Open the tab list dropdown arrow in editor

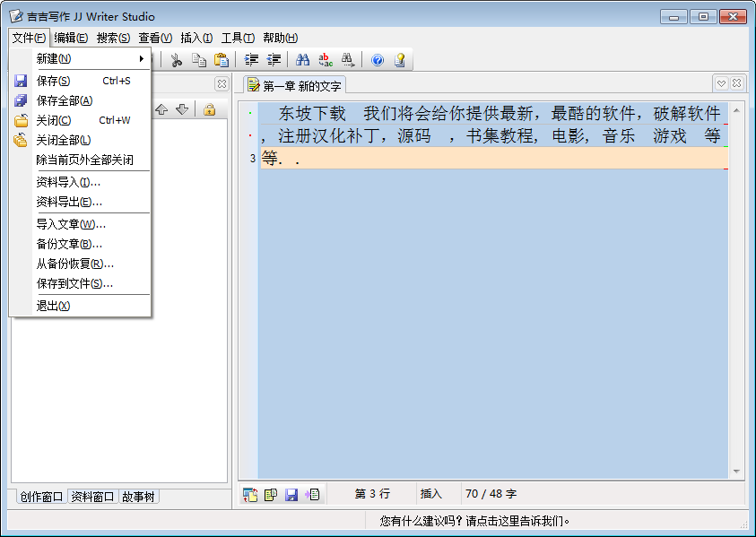(721, 83)
